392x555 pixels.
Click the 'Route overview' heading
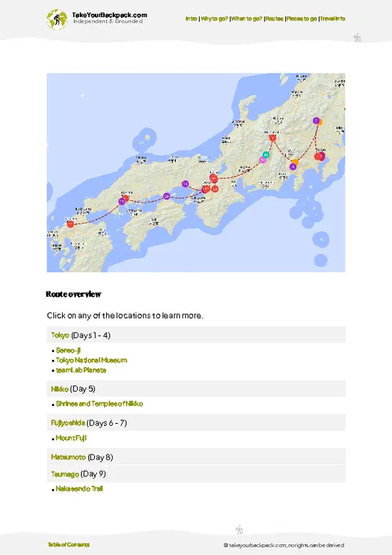click(73, 294)
